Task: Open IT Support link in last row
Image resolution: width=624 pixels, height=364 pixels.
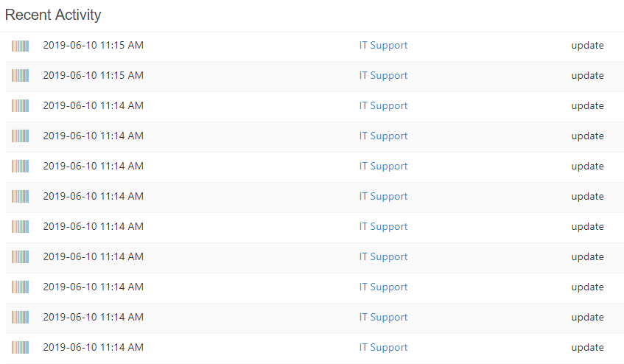Action: (383, 348)
